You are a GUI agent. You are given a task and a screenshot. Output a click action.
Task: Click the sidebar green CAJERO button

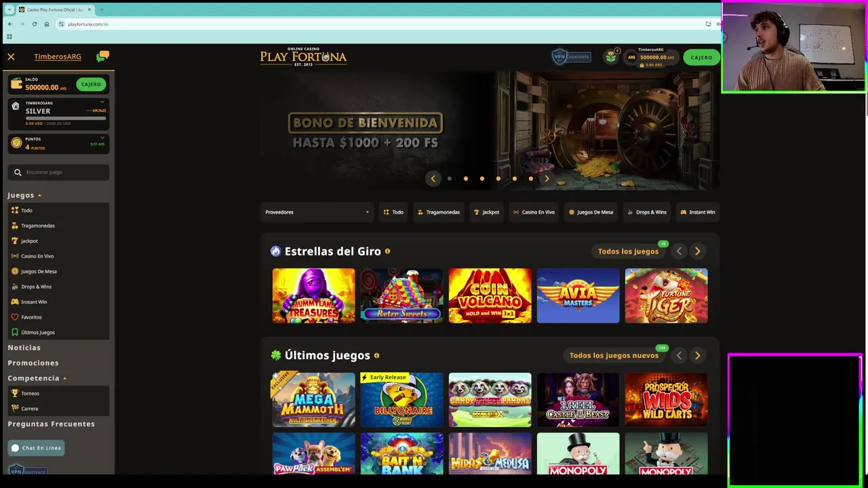pyautogui.click(x=90, y=85)
